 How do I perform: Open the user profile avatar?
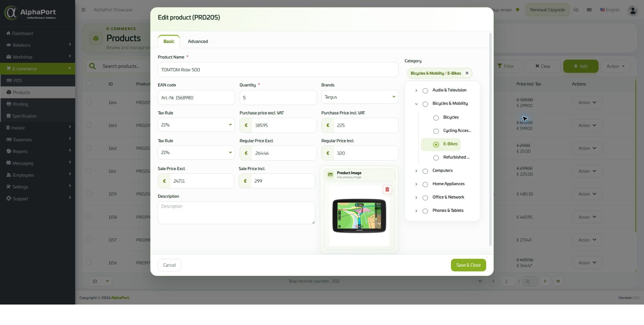click(633, 10)
